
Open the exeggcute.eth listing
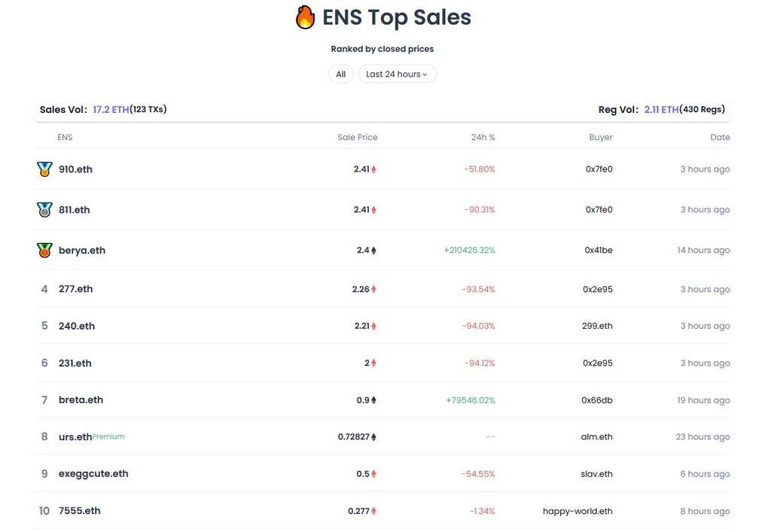click(93, 473)
